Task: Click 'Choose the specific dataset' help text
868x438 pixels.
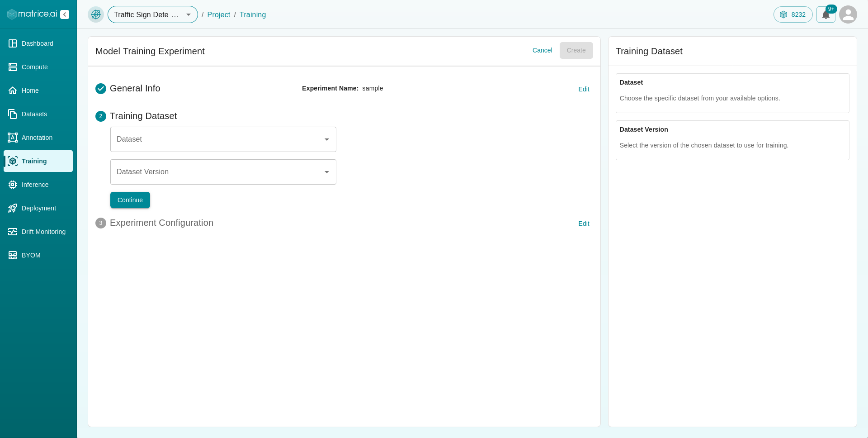Action: (x=700, y=98)
